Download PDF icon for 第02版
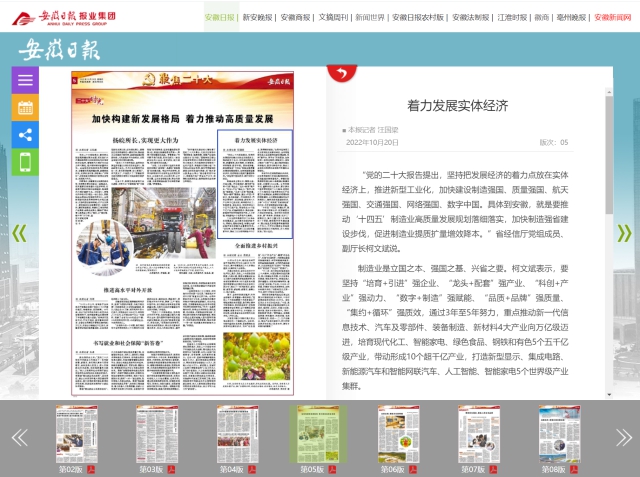Viewport: 640px width, 477px height. [x=90, y=468]
